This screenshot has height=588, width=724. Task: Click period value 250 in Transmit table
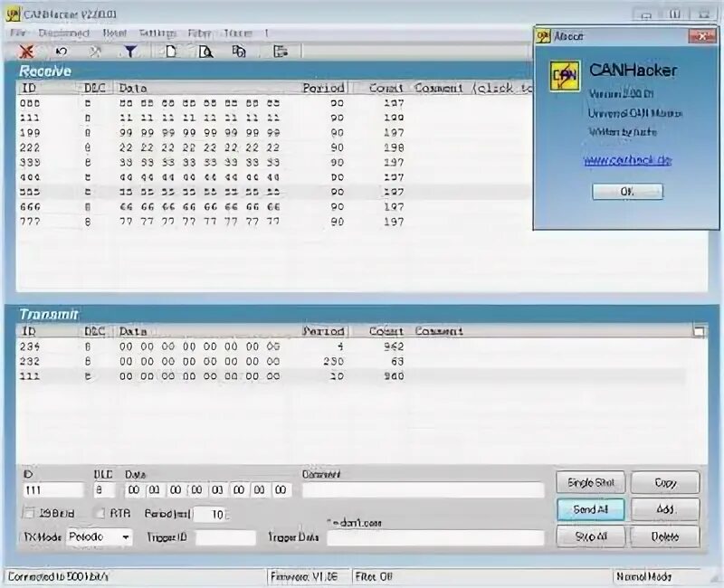click(333, 361)
